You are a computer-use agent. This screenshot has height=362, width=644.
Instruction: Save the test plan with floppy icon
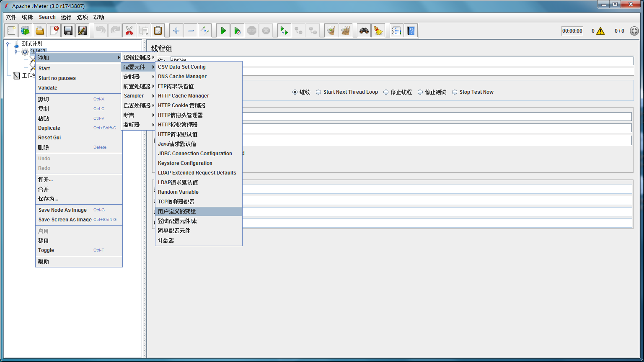(x=68, y=31)
